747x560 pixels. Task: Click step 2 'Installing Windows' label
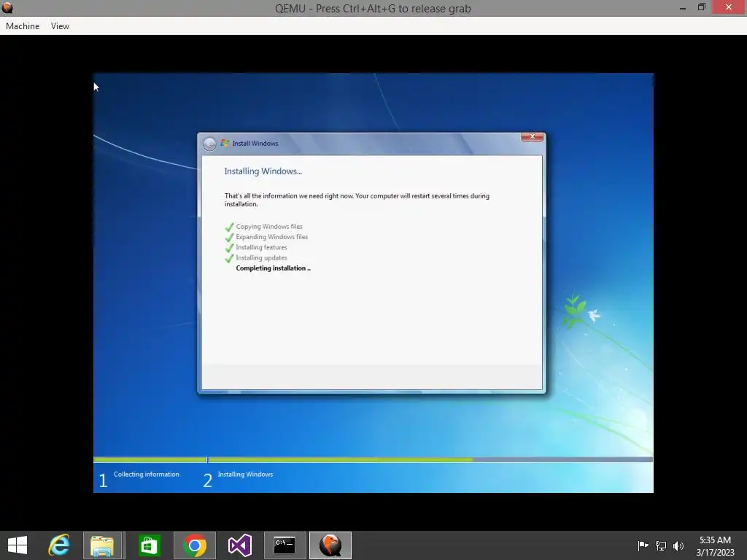point(245,474)
